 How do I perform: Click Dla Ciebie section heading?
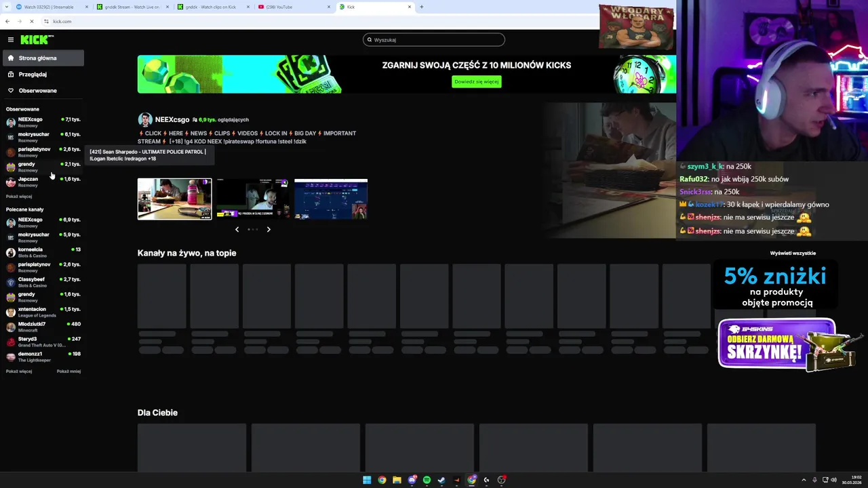tap(157, 413)
